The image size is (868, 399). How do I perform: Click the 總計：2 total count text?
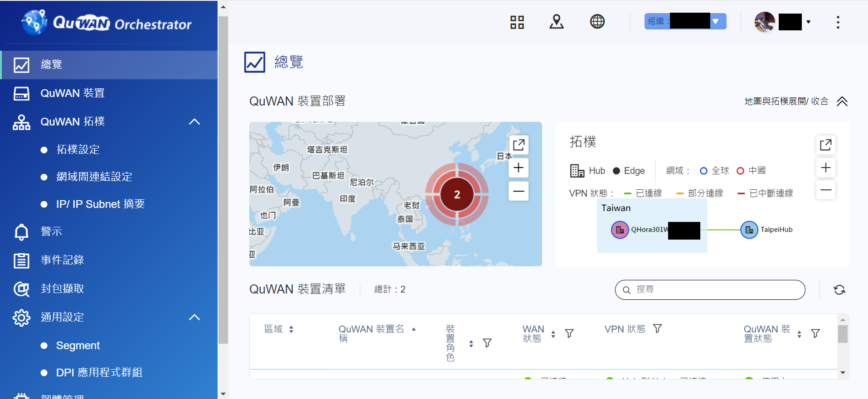[x=390, y=289]
